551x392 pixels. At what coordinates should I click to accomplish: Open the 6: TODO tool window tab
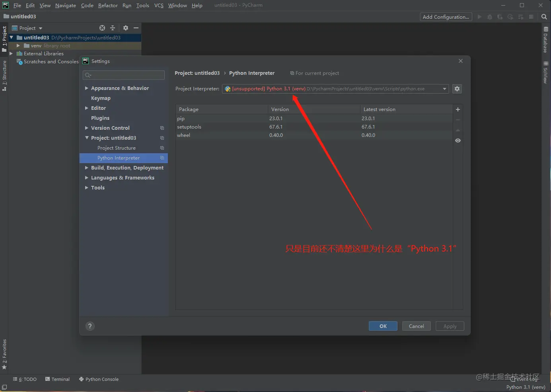(25, 379)
